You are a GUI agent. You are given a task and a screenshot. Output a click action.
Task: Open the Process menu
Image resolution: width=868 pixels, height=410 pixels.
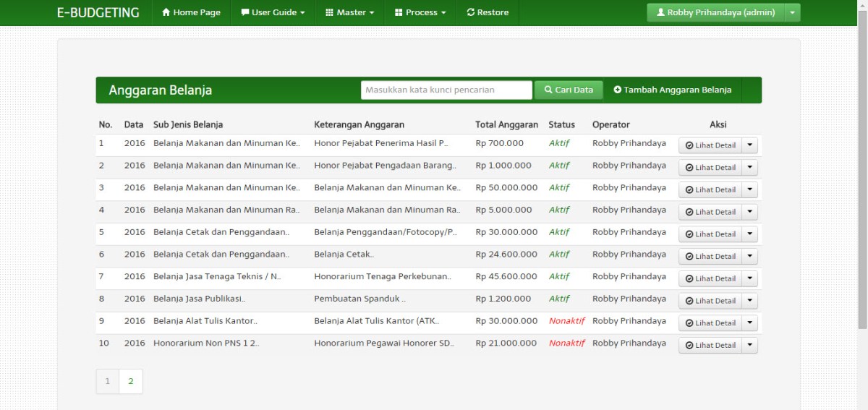coord(420,12)
